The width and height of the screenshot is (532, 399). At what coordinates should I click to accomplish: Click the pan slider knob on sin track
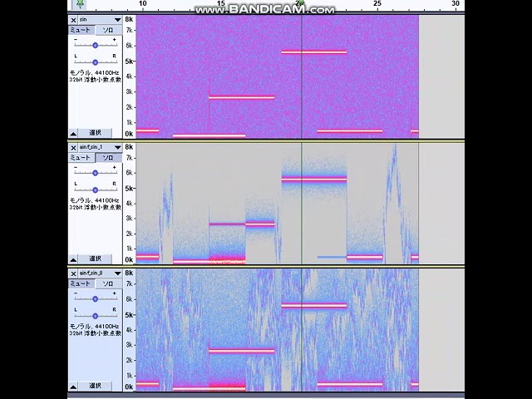(x=96, y=62)
